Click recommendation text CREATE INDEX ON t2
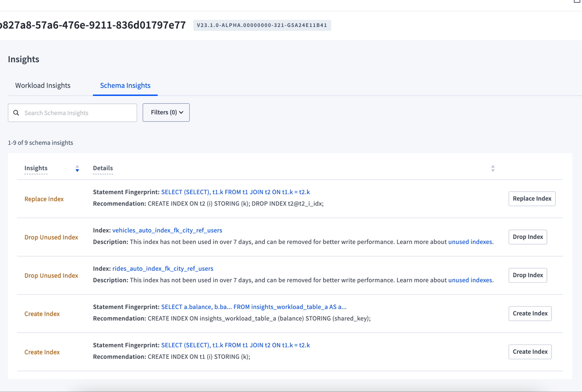Image resolution: width=582 pixels, height=392 pixels. pos(235,203)
